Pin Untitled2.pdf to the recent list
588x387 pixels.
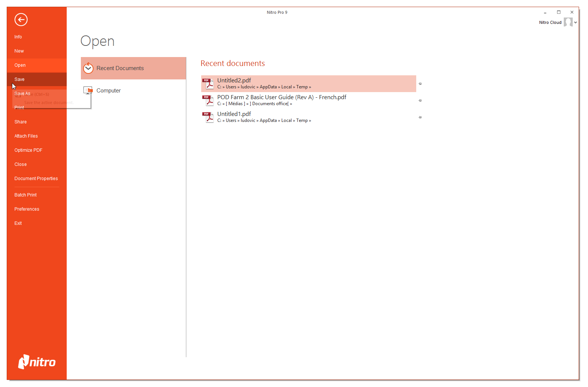click(x=420, y=84)
